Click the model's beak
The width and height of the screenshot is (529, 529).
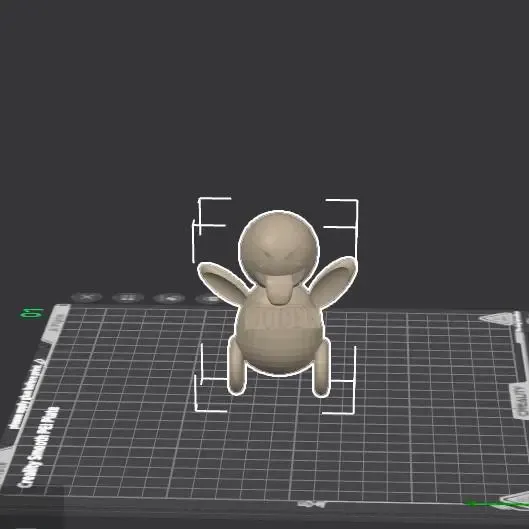click(x=278, y=289)
